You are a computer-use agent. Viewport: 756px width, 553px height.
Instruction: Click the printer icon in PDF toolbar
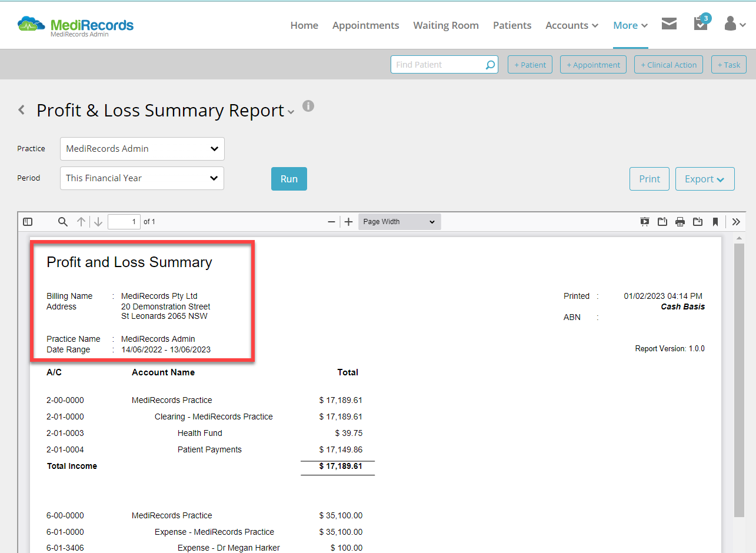click(680, 222)
